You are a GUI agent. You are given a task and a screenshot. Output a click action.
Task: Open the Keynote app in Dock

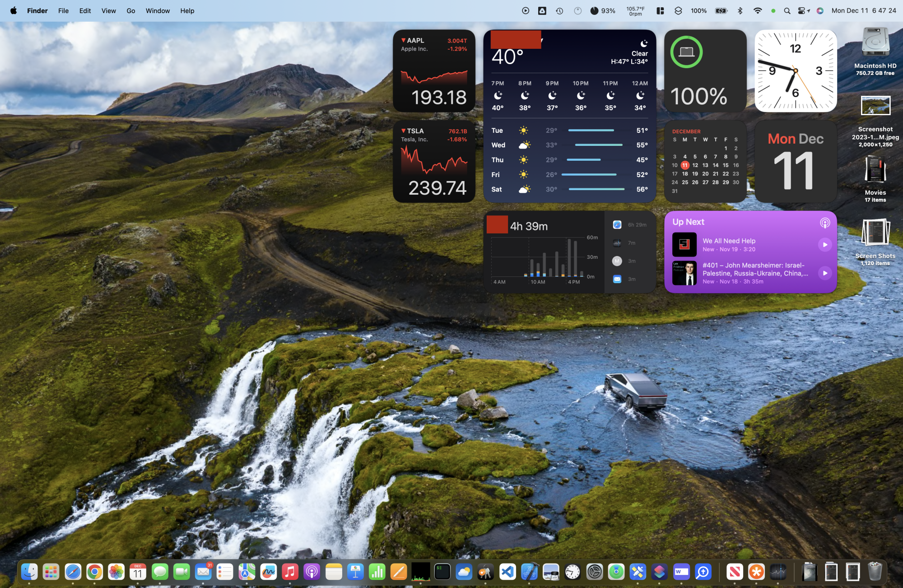pos(355,572)
